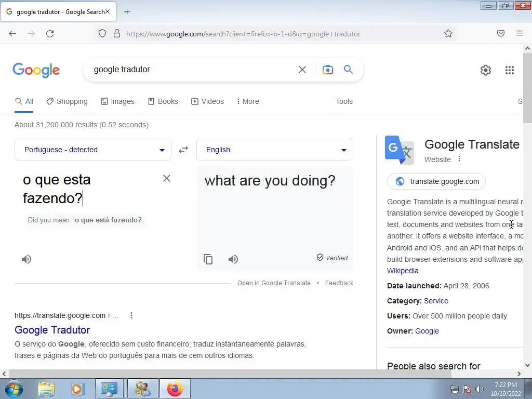Switch to the Images tab
532x399 pixels.
pyautogui.click(x=118, y=101)
